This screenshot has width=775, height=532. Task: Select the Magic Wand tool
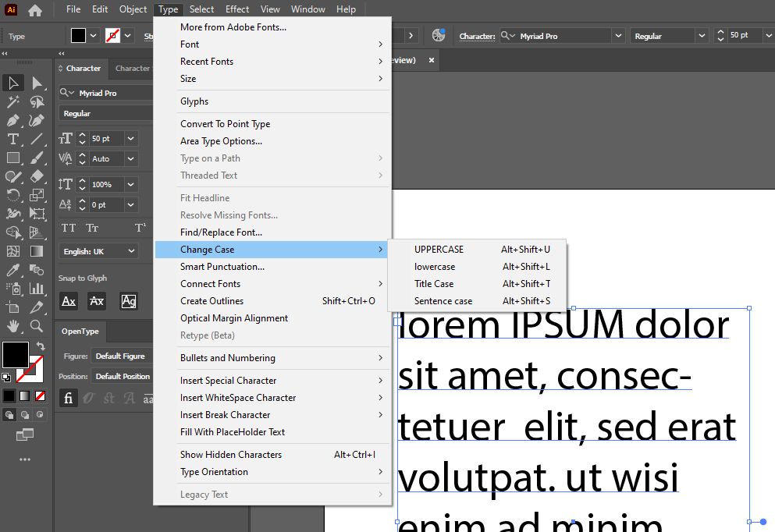pyautogui.click(x=13, y=101)
